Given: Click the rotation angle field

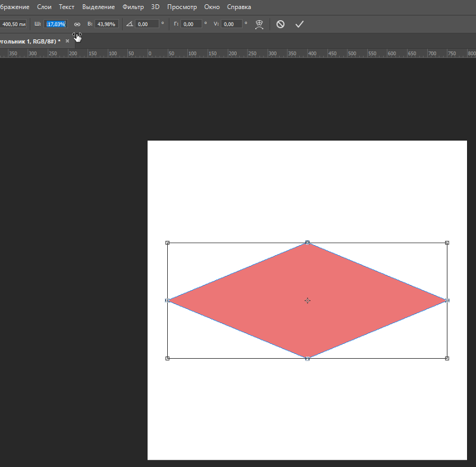Looking at the screenshot, I should point(147,24).
